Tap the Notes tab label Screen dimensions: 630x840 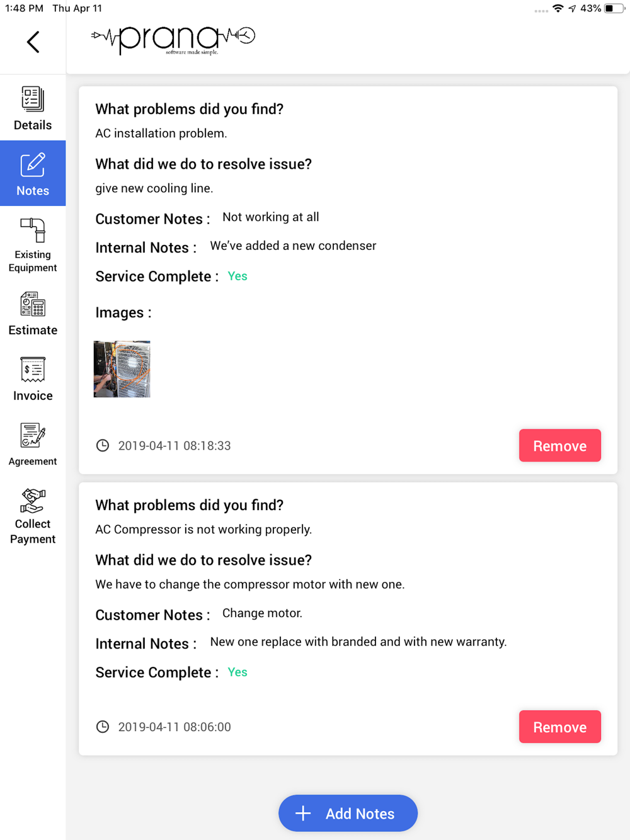33,191
